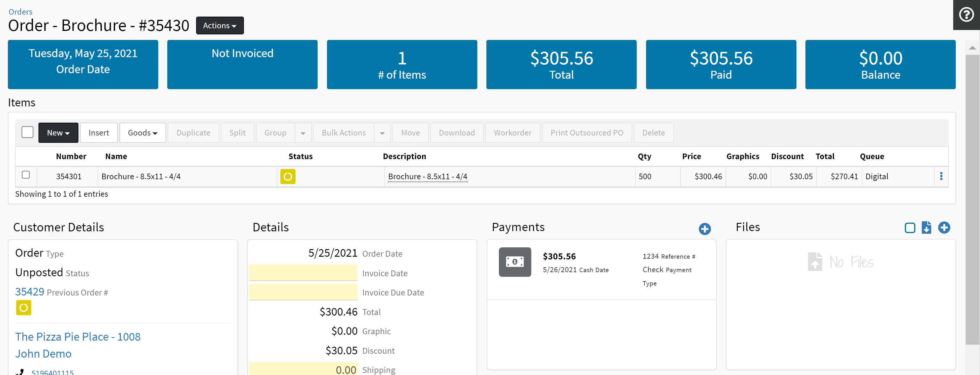Click the yellow order status icon under Previous Order
The image size is (980, 375).
tap(24, 307)
